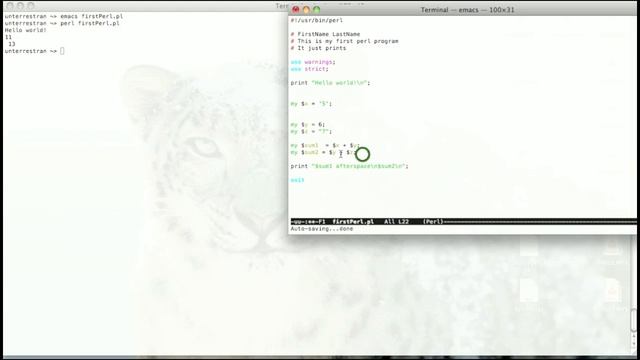Click the print "Hello world!\n" statement

pyautogui.click(x=330, y=83)
